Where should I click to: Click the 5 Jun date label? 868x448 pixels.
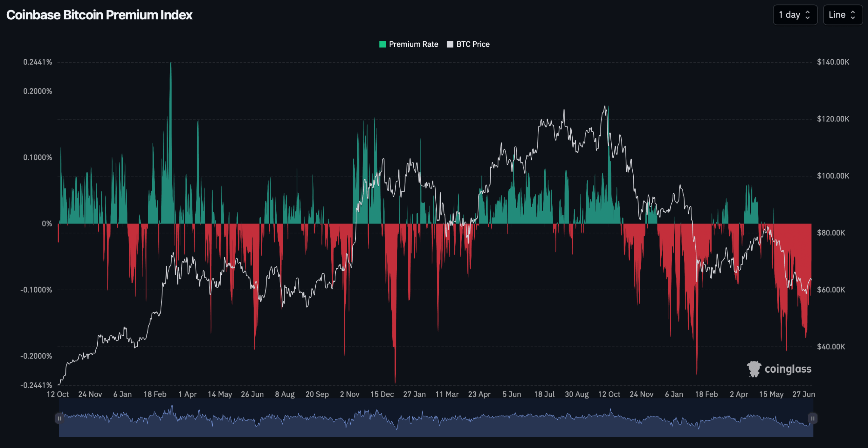(512, 394)
